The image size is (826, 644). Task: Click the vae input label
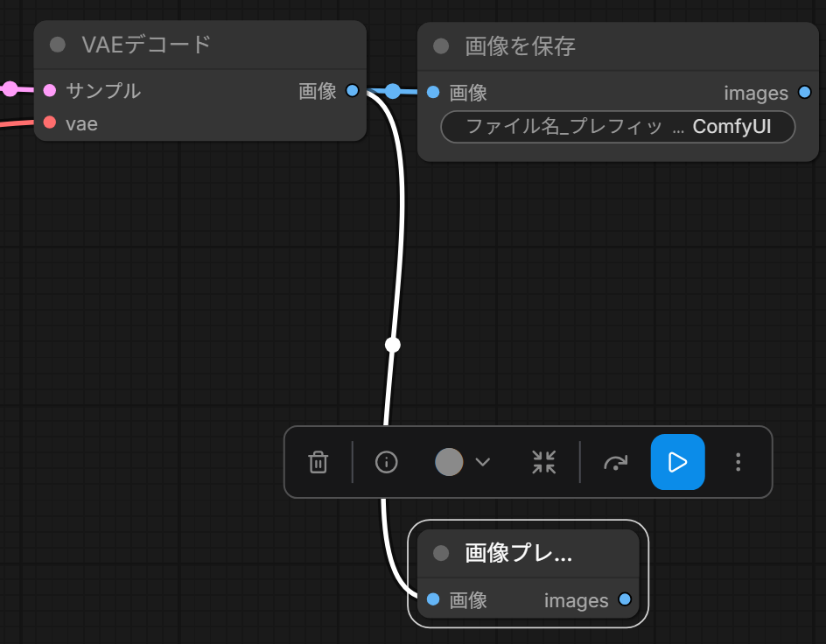[81, 123]
